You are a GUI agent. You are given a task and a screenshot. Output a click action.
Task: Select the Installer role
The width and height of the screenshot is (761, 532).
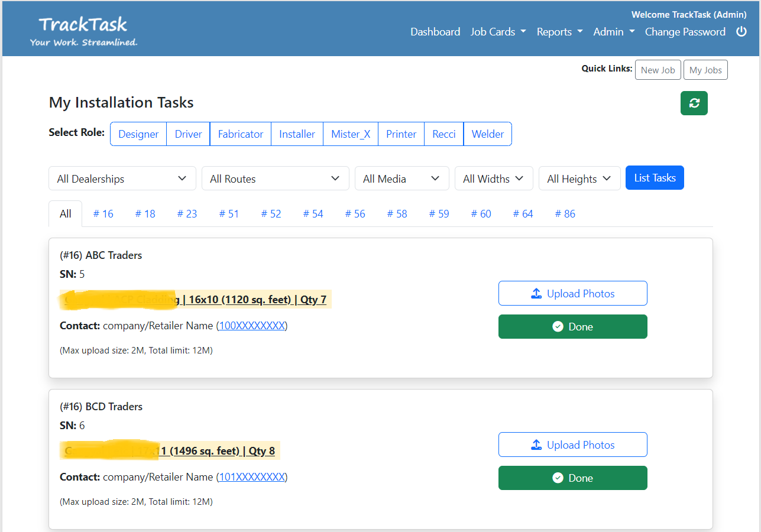[297, 134]
